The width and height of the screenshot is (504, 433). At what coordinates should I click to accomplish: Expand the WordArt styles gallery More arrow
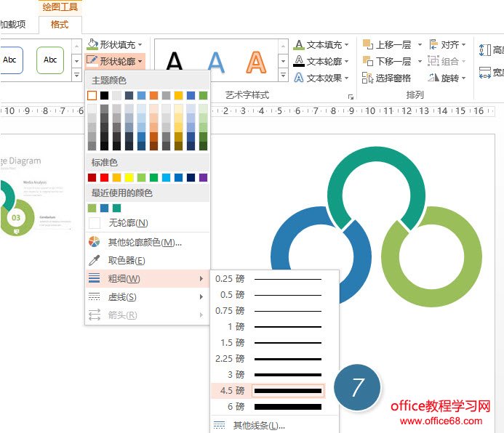(x=283, y=76)
